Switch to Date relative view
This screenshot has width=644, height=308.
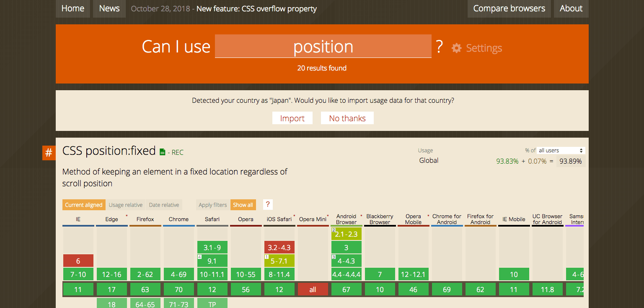click(x=164, y=205)
